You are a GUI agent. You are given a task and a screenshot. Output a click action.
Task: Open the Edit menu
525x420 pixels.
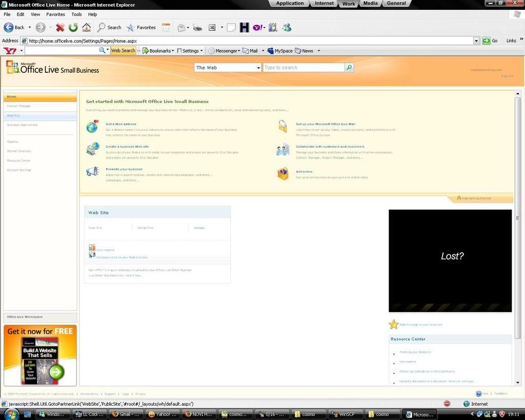pos(21,14)
